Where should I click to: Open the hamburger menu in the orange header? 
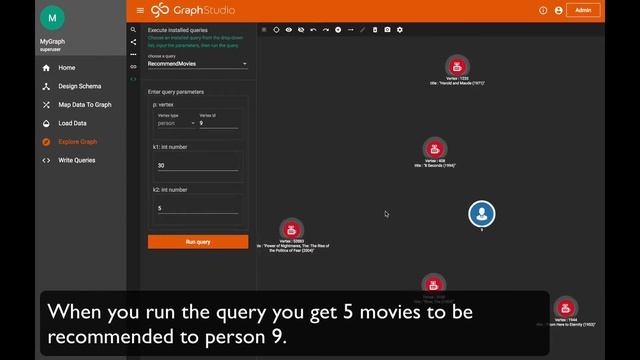click(x=140, y=11)
